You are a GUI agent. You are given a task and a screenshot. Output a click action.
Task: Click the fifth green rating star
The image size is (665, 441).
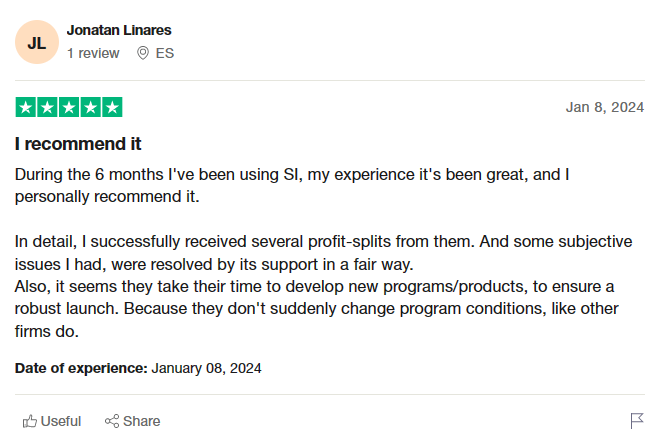click(x=112, y=107)
